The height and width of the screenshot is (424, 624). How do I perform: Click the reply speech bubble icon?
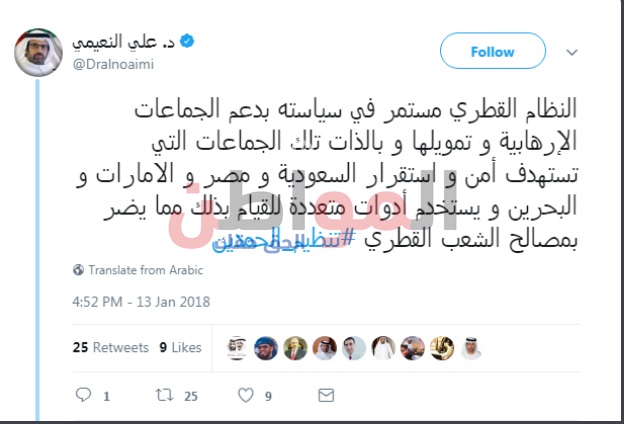click(x=83, y=395)
